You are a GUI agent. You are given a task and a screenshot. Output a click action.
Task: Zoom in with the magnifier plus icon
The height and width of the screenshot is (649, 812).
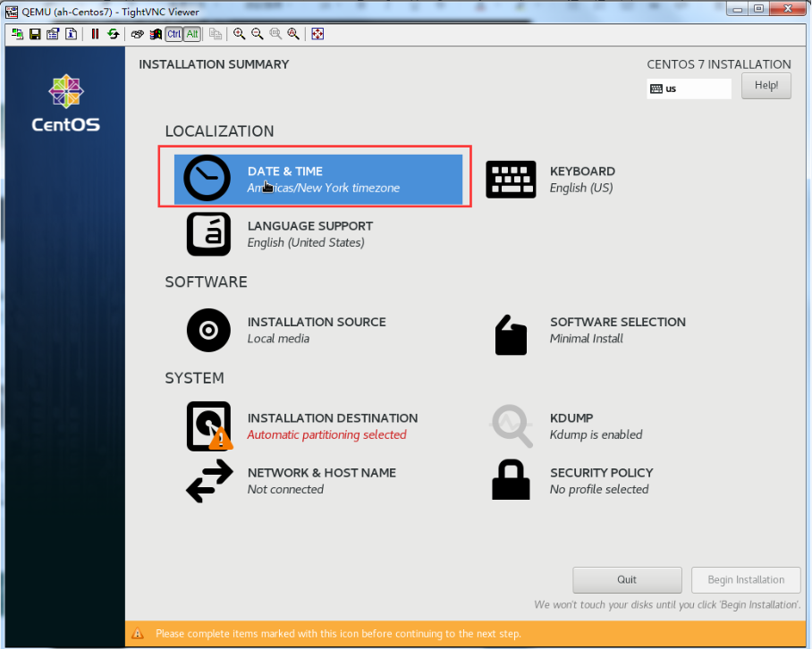click(x=240, y=34)
